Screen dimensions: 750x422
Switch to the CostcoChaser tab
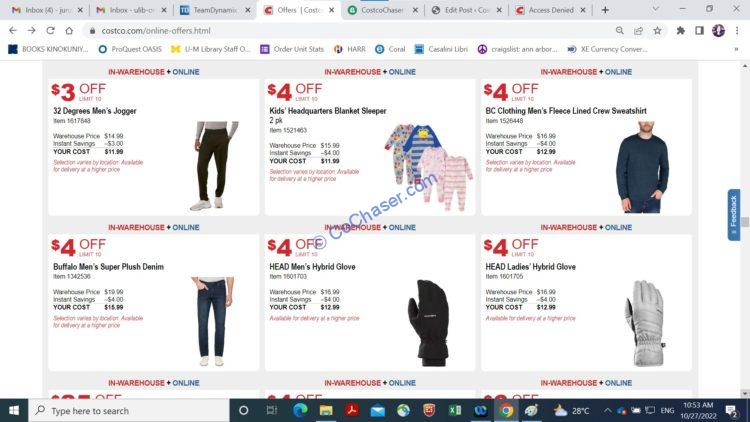pyautogui.click(x=383, y=10)
